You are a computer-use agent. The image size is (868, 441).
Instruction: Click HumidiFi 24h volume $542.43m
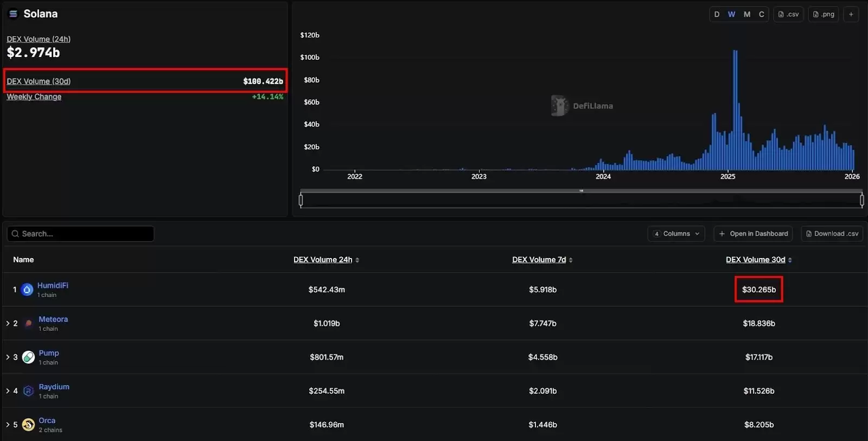tap(327, 290)
